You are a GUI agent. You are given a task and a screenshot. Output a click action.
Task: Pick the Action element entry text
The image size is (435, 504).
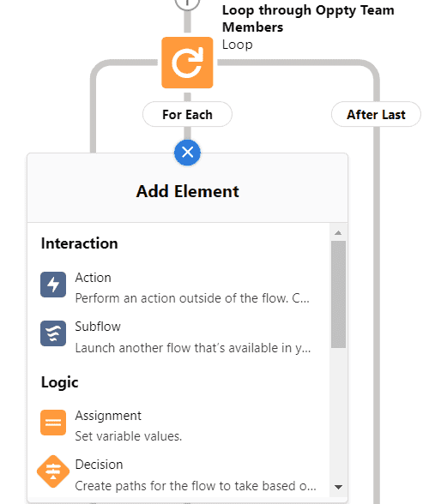pos(93,278)
